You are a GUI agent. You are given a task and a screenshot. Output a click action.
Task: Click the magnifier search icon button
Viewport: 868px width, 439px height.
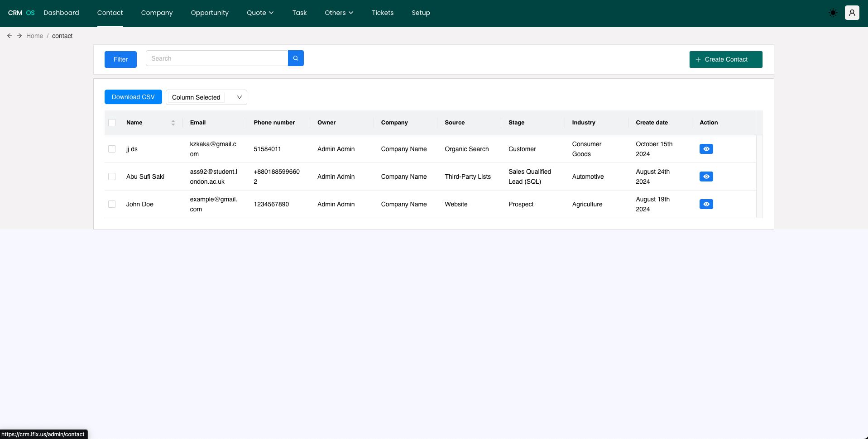[x=296, y=58]
